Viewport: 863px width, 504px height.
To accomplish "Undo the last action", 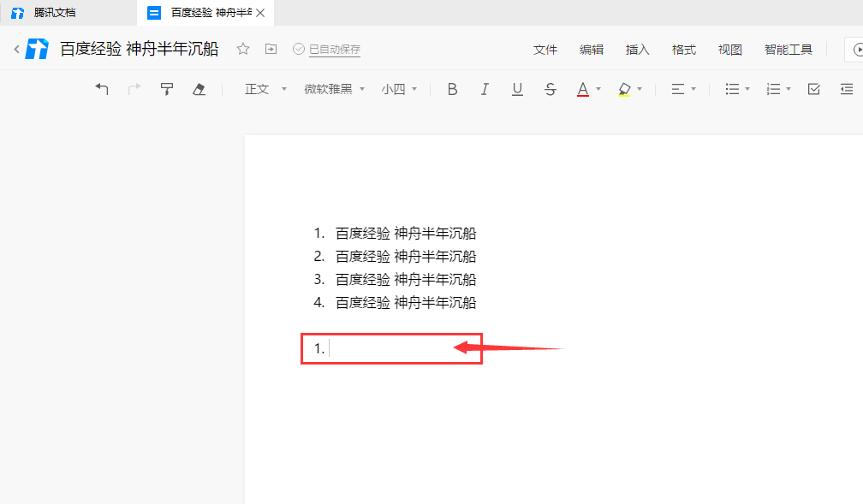I will 101,88.
